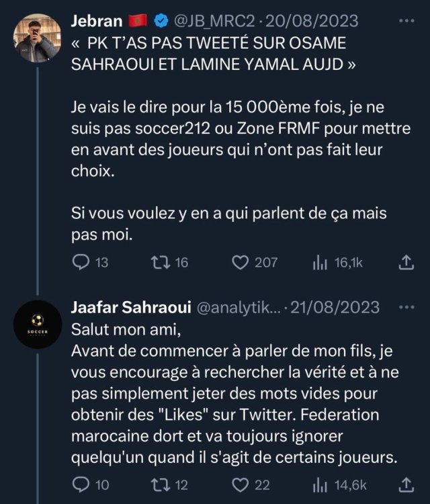Open more options for Jebran's tweet
This screenshot has height=504, width=430.
pos(406,21)
